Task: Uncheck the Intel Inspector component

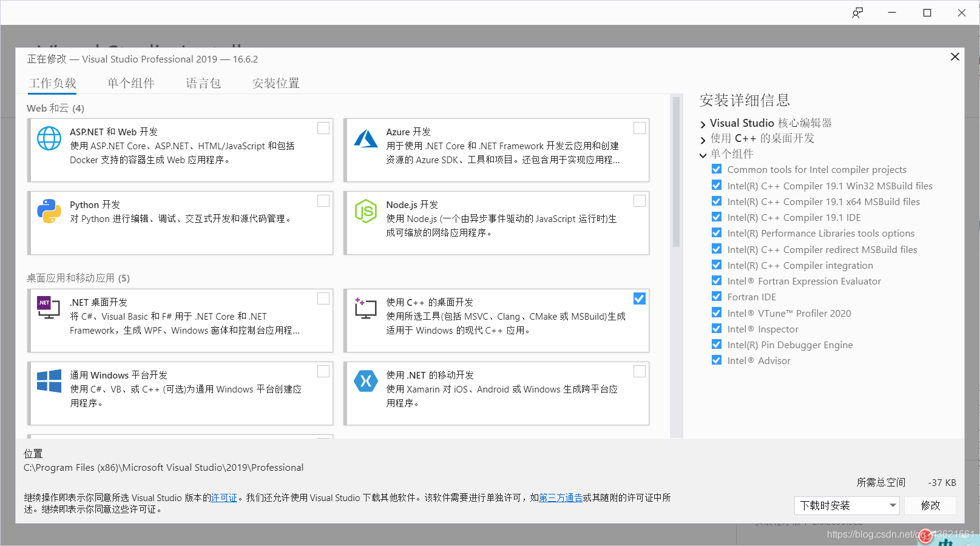Action: click(x=717, y=328)
